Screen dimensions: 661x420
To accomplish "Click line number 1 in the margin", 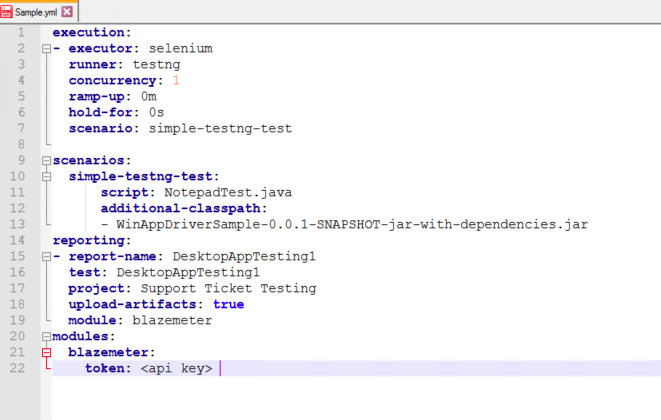I will [x=21, y=32].
